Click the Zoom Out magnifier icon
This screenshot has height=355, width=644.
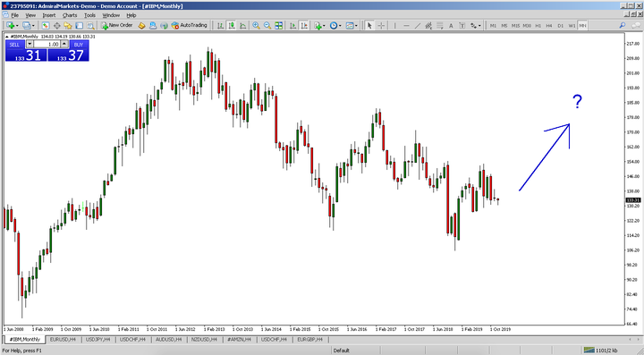coord(267,25)
